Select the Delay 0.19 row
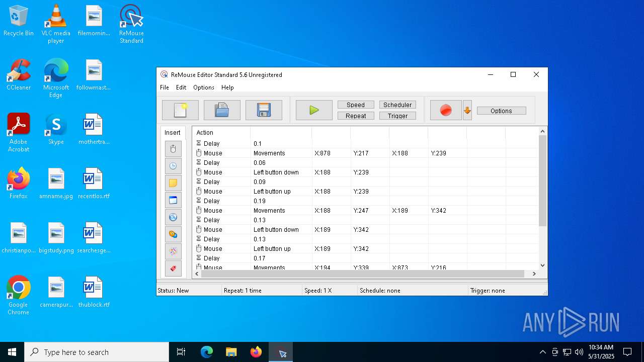Viewport: 644px width, 362px height. pyautogui.click(x=365, y=201)
